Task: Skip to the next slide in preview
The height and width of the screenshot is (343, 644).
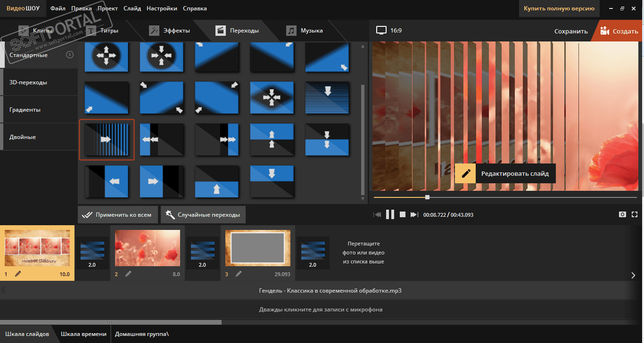Action: coord(414,214)
